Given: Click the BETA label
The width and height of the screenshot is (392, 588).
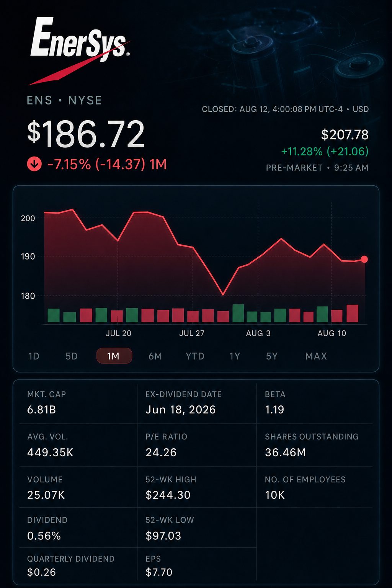Looking at the screenshot, I should pyautogui.click(x=275, y=394).
